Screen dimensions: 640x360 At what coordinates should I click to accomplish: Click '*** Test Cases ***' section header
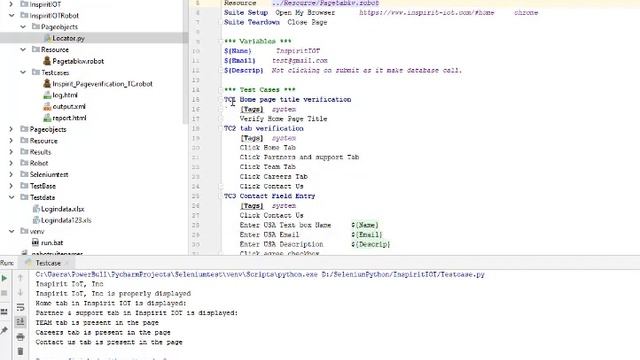[259, 90]
